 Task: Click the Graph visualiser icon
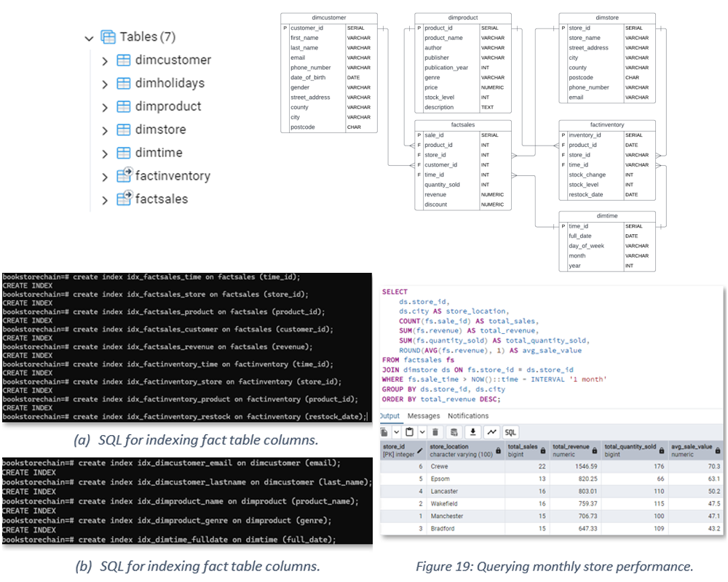pos(491,433)
